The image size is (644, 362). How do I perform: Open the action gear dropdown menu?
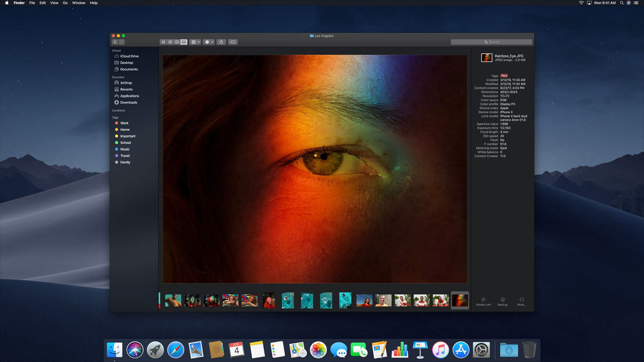pos(208,42)
